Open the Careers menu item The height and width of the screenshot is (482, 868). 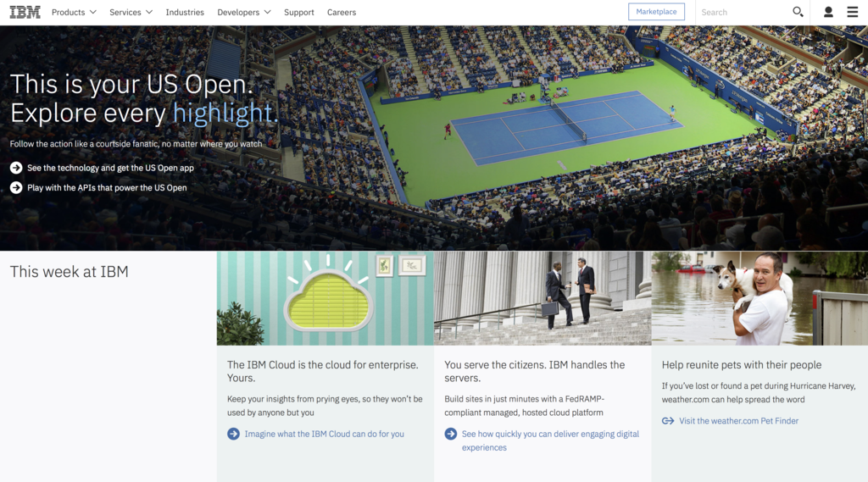tap(342, 12)
